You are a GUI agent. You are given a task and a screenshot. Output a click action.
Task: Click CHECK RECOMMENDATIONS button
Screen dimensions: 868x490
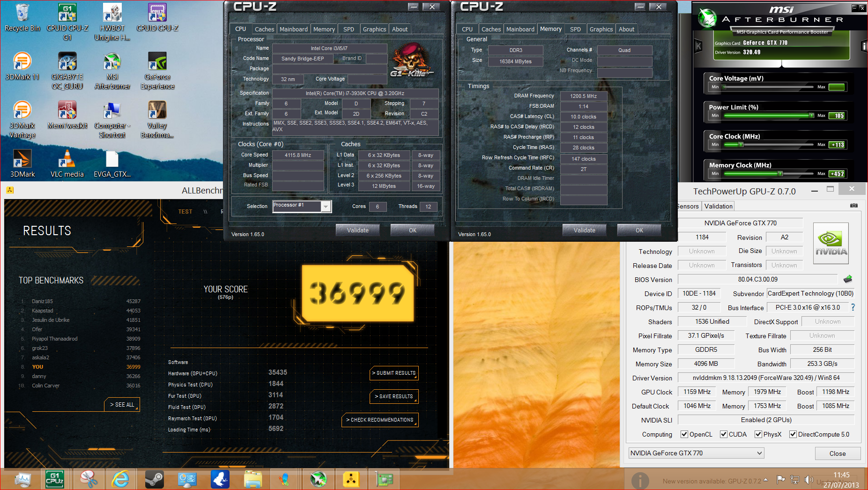point(380,420)
